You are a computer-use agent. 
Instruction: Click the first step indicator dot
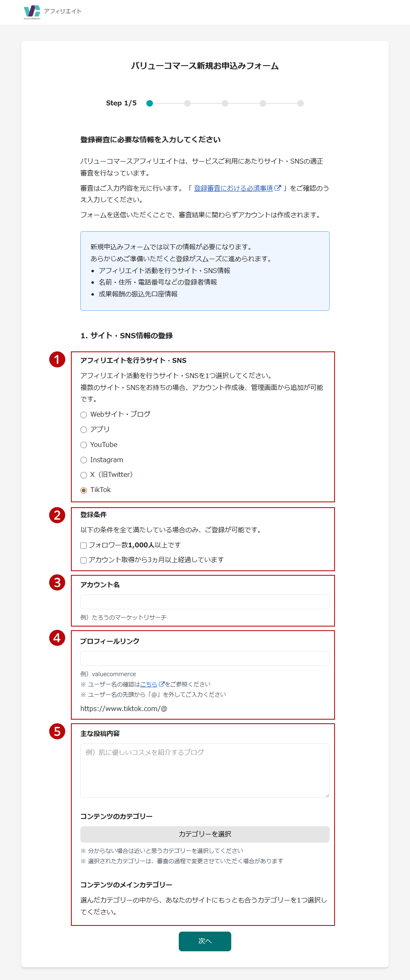click(150, 103)
